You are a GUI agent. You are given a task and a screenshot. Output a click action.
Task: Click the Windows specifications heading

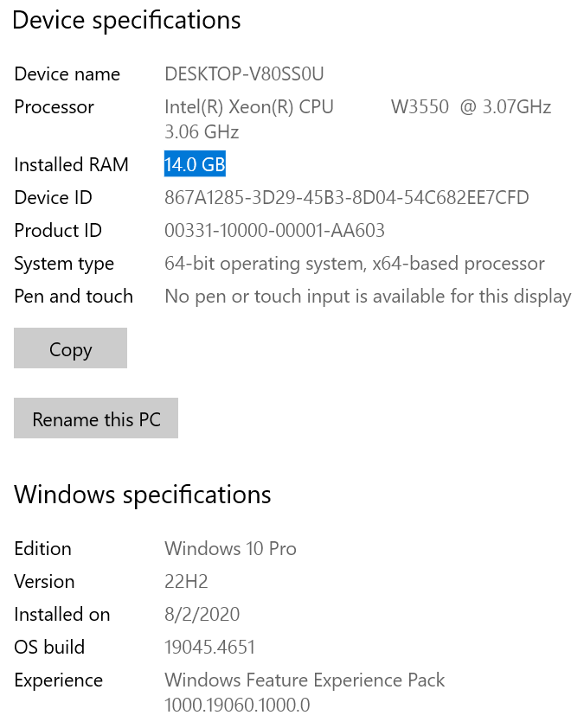pyautogui.click(x=143, y=495)
